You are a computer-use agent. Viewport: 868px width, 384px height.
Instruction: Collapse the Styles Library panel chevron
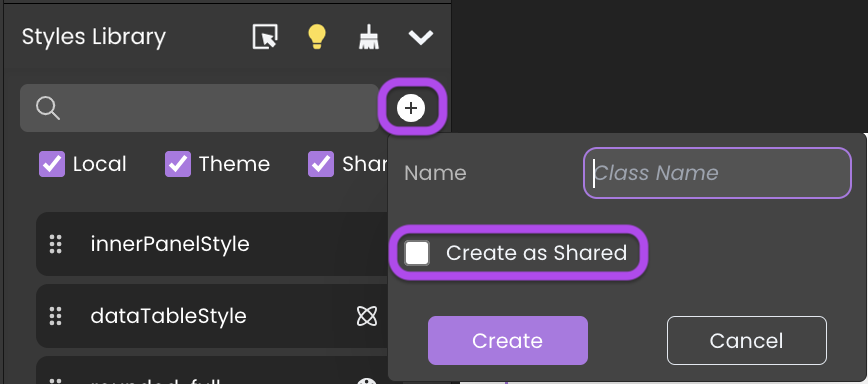pyautogui.click(x=421, y=38)
